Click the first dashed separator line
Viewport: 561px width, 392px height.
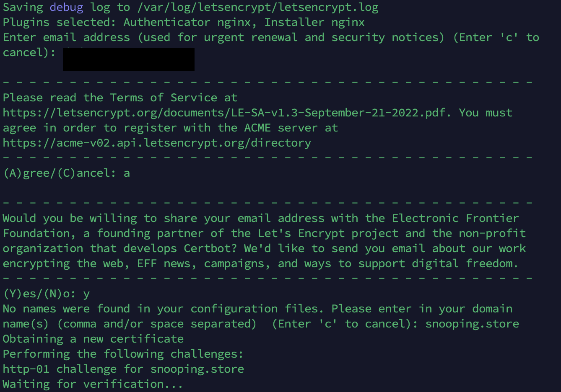[x=268, y=82]
